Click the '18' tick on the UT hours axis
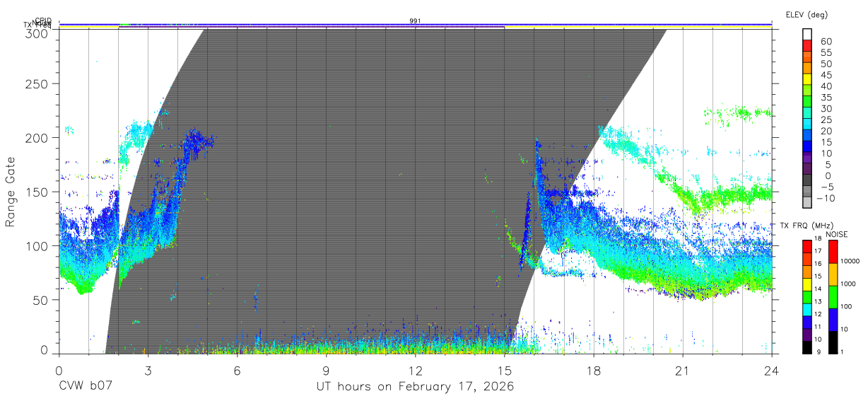Viewport: 868px width, 401px height. (593, 371)
